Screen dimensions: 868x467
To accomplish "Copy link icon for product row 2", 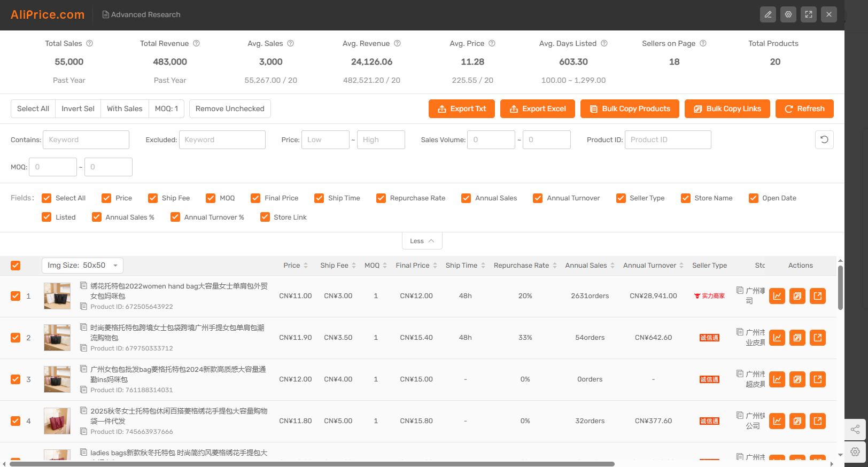I will click(797, 338).
